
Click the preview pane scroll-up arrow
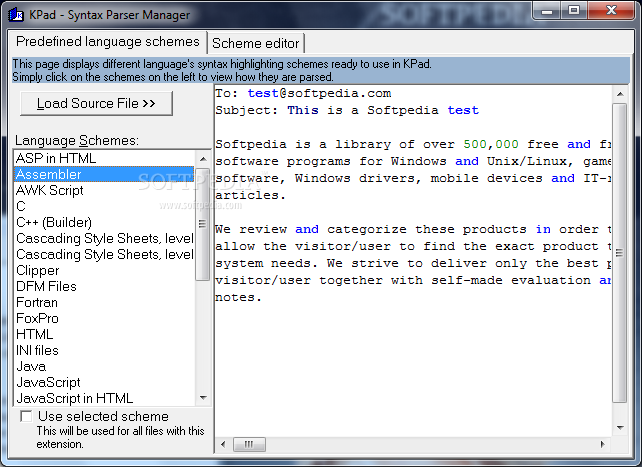point(620,94)
